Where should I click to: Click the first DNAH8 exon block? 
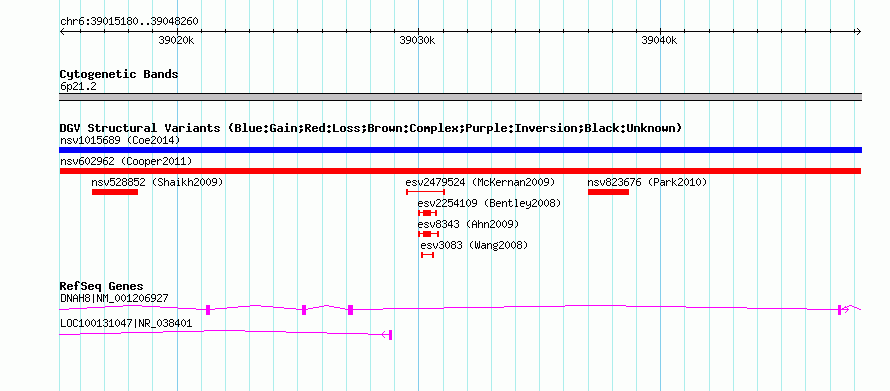(x=208, y=309)
